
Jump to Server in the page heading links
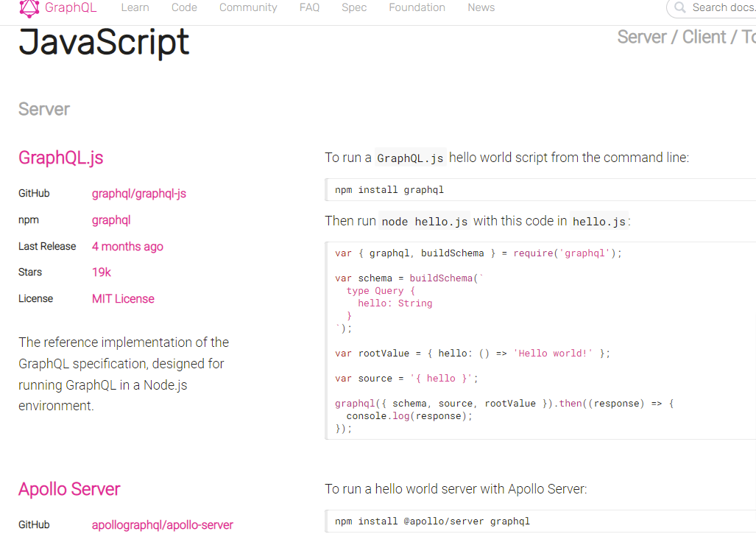coord(642,37)
